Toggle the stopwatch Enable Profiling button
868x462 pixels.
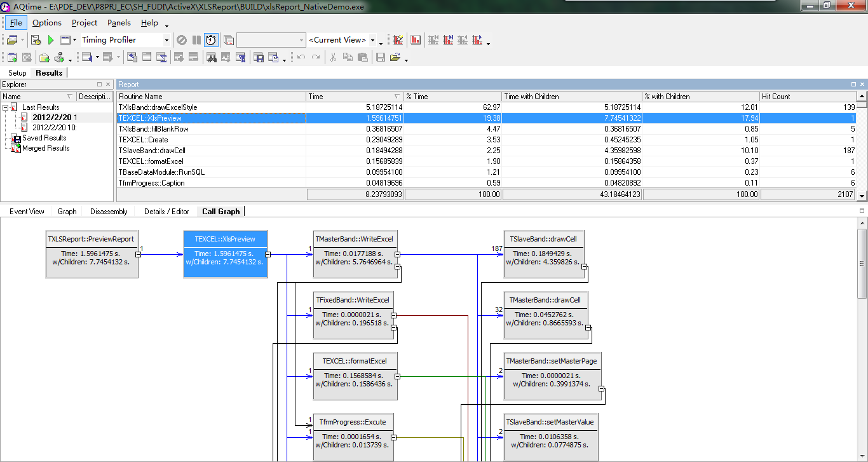tap(210, 40)
